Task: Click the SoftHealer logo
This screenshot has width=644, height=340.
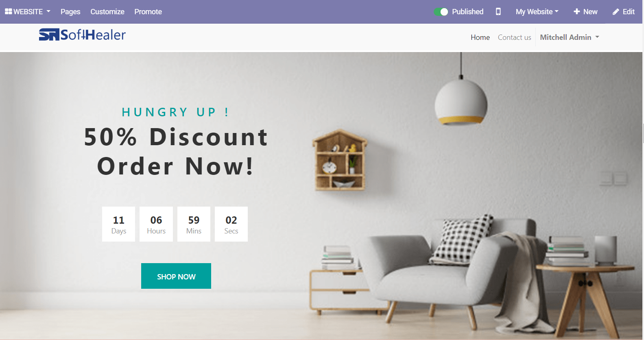Action: (82, 35)
